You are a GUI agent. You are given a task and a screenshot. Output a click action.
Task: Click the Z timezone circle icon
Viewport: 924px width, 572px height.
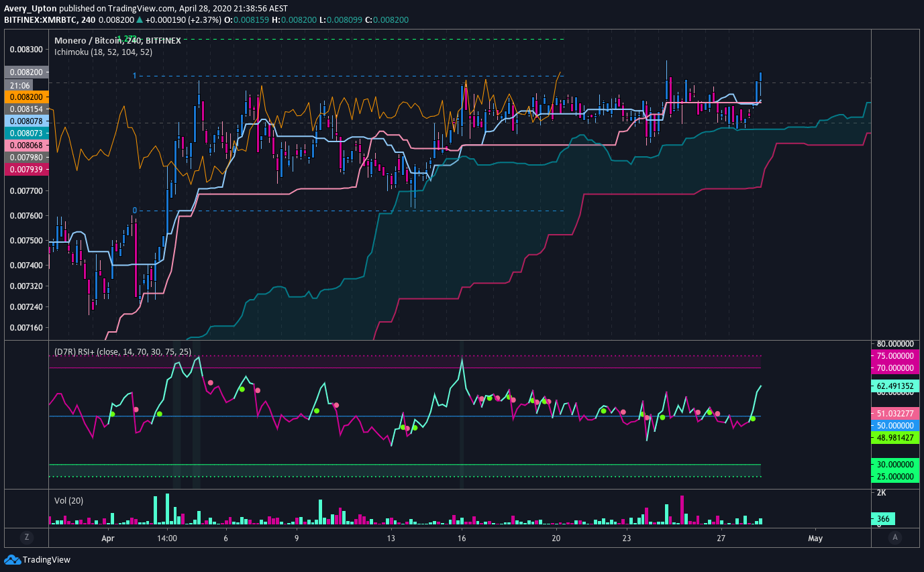click(x=26, y=537)
